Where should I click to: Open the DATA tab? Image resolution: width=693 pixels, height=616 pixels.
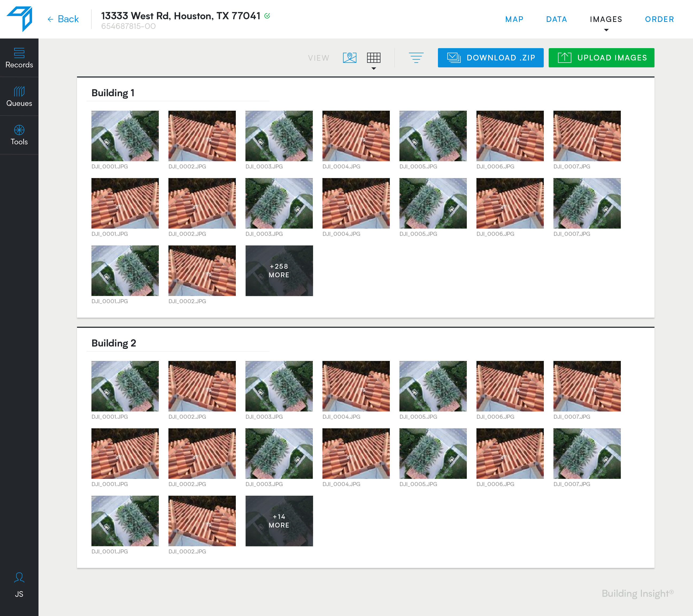click(x=556, y=19)
